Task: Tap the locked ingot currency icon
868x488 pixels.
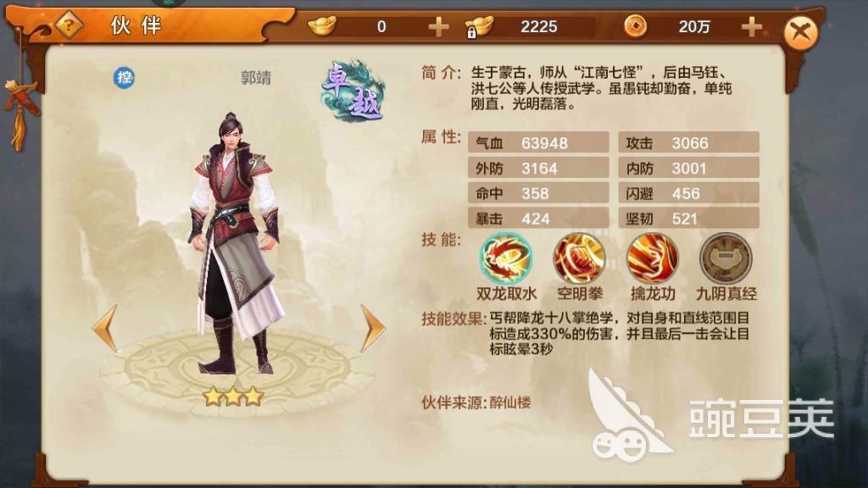Action: click(x=478, y=26)
